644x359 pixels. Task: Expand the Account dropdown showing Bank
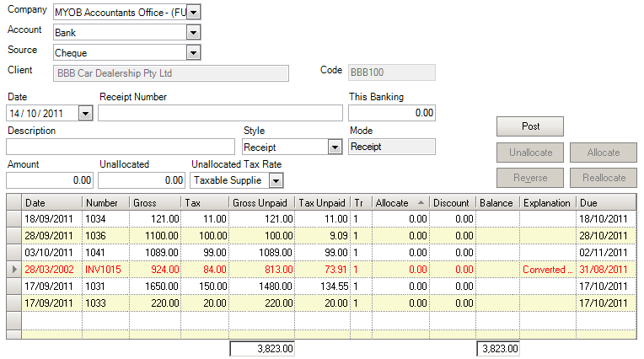pyautogui.click(x=193, y=32)
